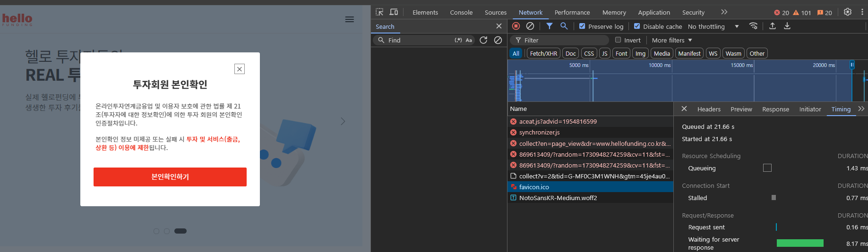Switch to the Console tab
The height and width of the screenshot is (252, 868).
(461, 12)
